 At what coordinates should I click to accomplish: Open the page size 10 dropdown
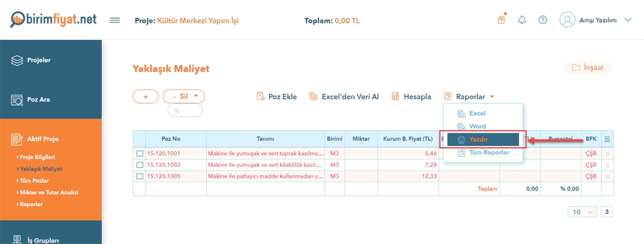[x=582, y=212]
